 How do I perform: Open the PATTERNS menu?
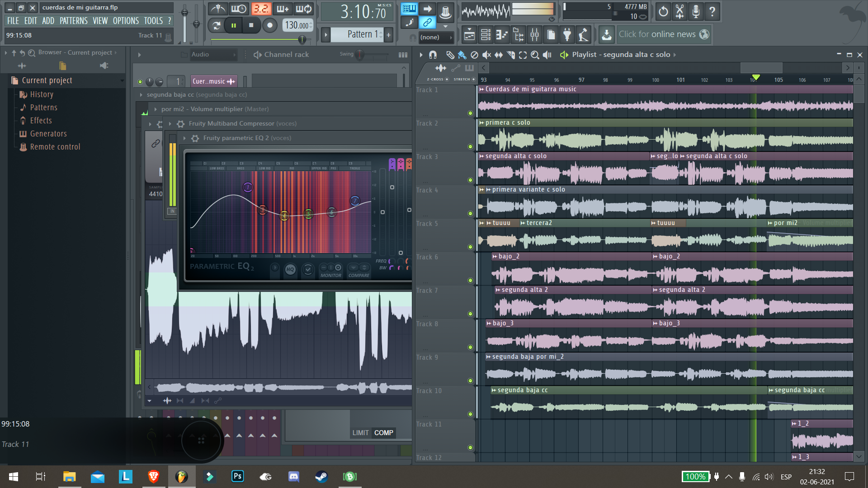(74, 21)
